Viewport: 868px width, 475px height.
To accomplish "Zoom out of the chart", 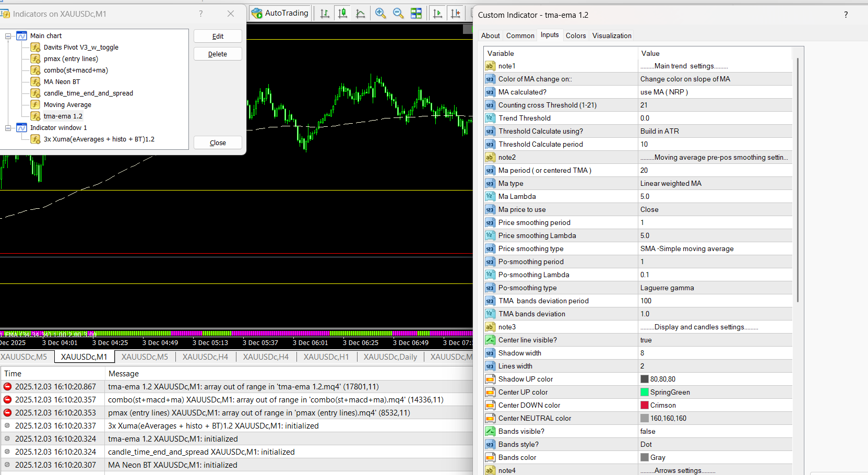I will tap(398, 14).
